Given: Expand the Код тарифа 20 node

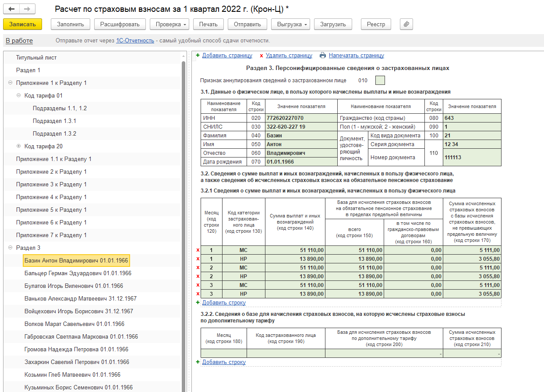Looking at the screenshot, I should [x=18, y=146].
